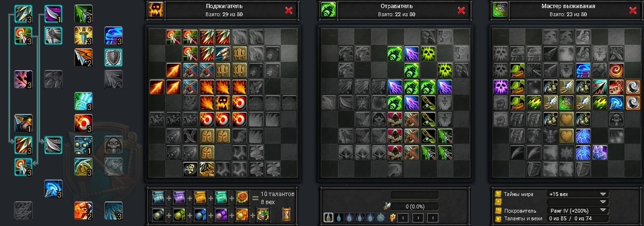
Task: Click the Поджигатель pumpkin header icon
Action: click(x=155, y=10)
